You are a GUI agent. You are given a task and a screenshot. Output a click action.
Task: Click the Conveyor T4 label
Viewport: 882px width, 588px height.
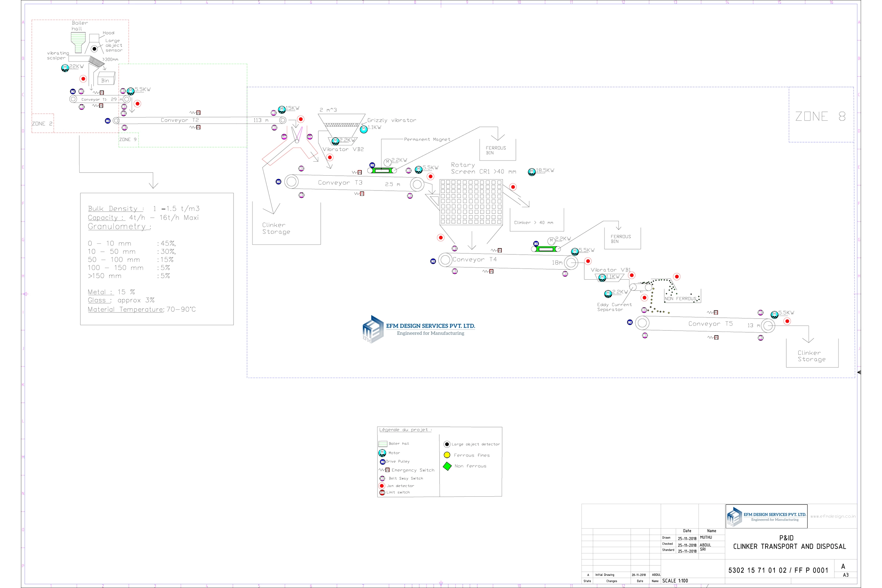475,260
